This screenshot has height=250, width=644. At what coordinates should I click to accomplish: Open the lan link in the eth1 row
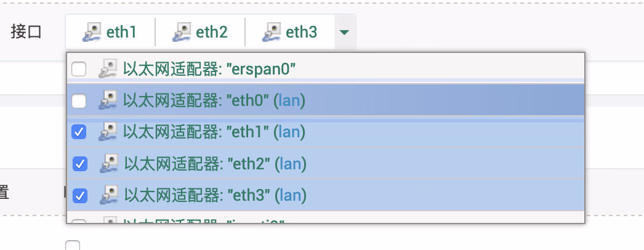coord(289,131)
